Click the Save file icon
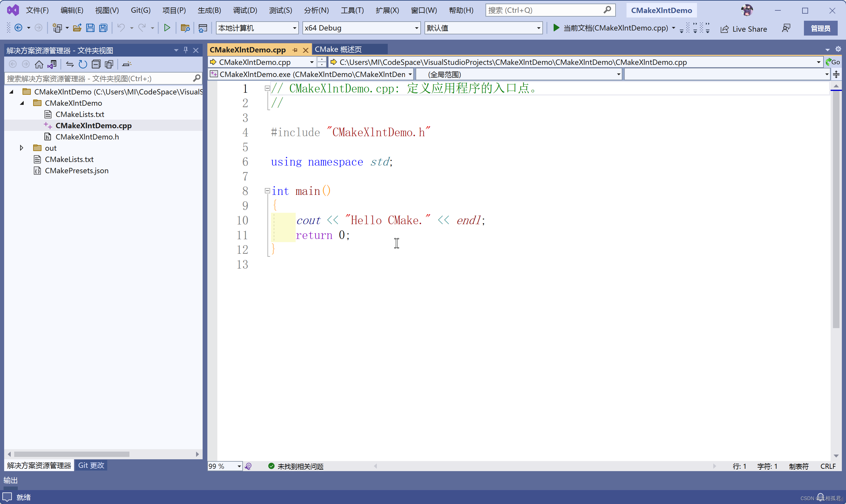The height and width of the screenshot is (504, 846). [x=90, y=28]
